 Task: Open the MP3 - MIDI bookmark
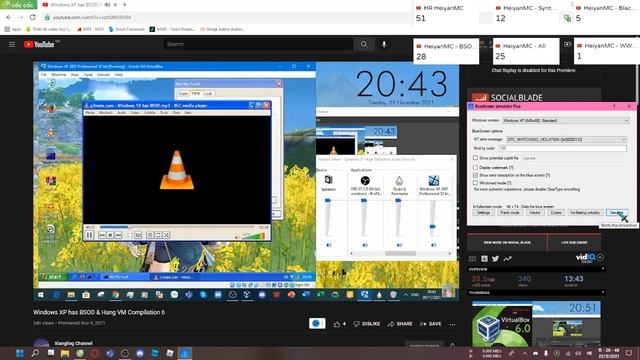pyautogui.click(x=90, y=29)
